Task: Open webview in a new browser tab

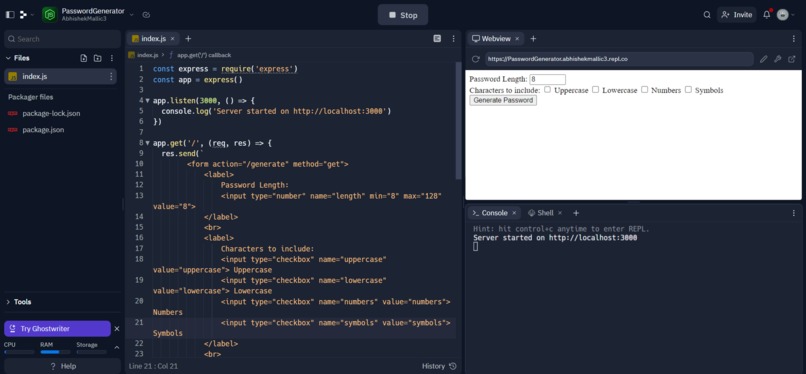Action: [792, 59]
